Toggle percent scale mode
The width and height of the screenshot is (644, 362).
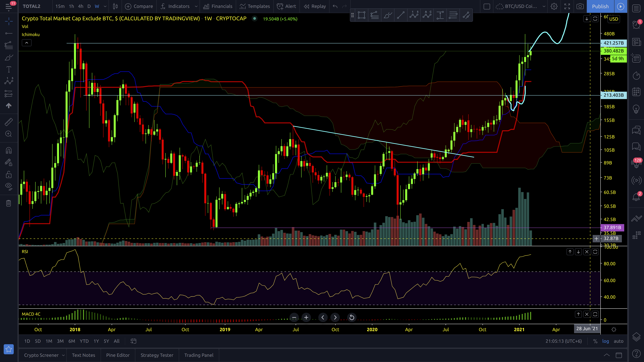[x=595, y=341]
